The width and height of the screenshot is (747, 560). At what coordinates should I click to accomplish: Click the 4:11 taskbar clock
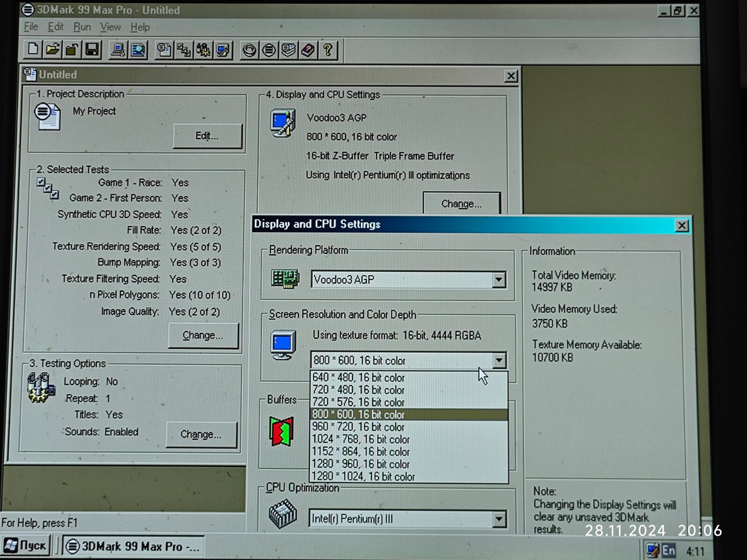(x=695, y=552)
